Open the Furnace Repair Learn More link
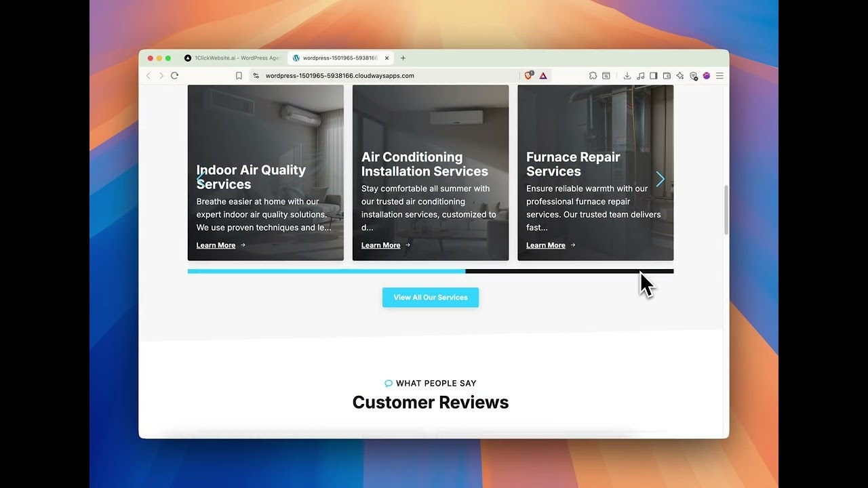The image size is (868, 488). pyautogui.click(x=545, y=245)
